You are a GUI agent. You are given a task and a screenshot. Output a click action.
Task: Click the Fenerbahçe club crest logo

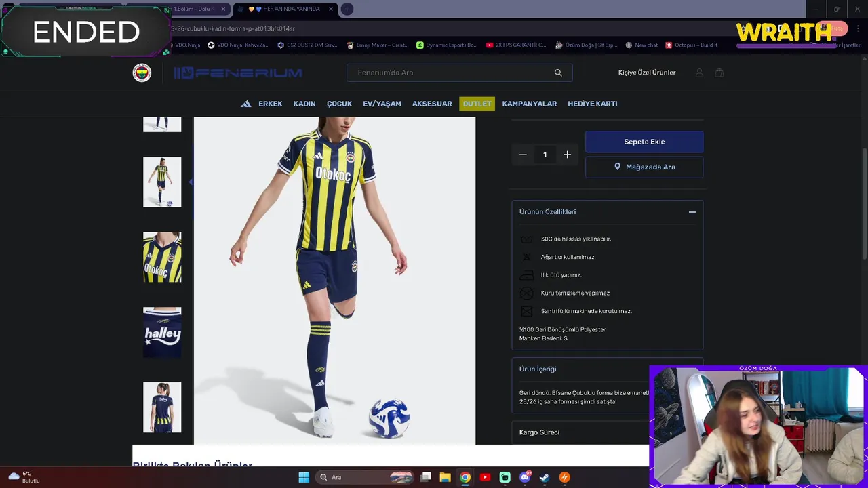[x=142, y=73]
